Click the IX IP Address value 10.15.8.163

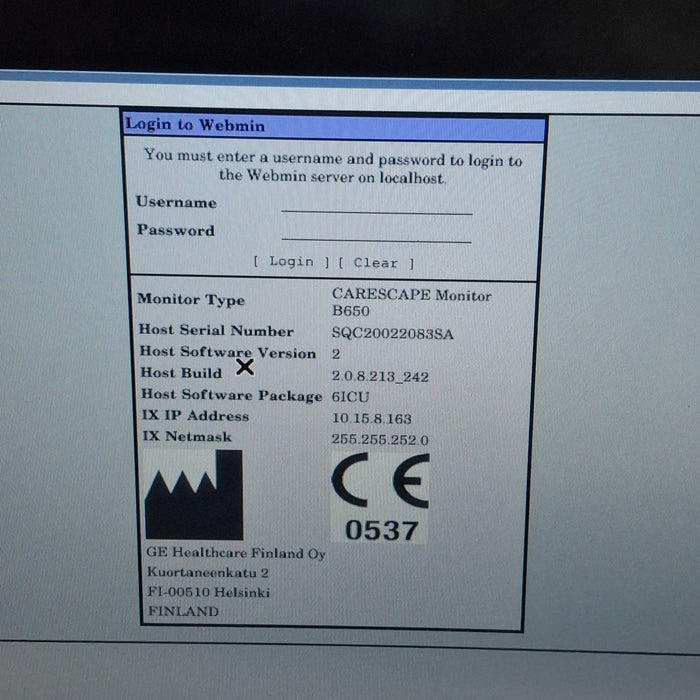pos(371,419)
